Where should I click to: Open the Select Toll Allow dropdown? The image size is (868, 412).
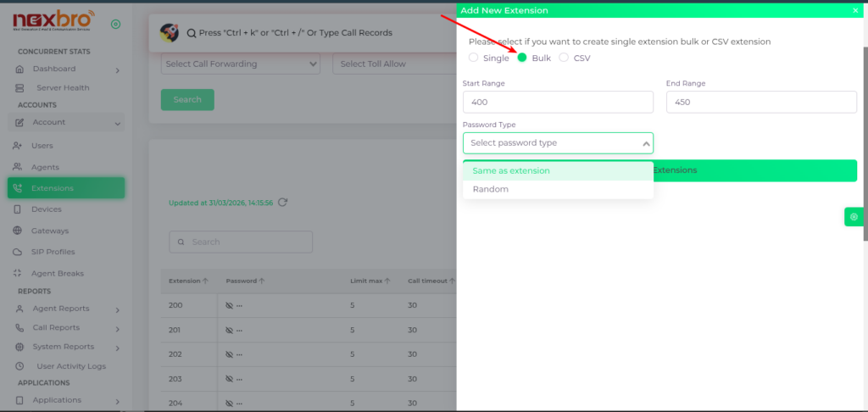pos(393,64)
